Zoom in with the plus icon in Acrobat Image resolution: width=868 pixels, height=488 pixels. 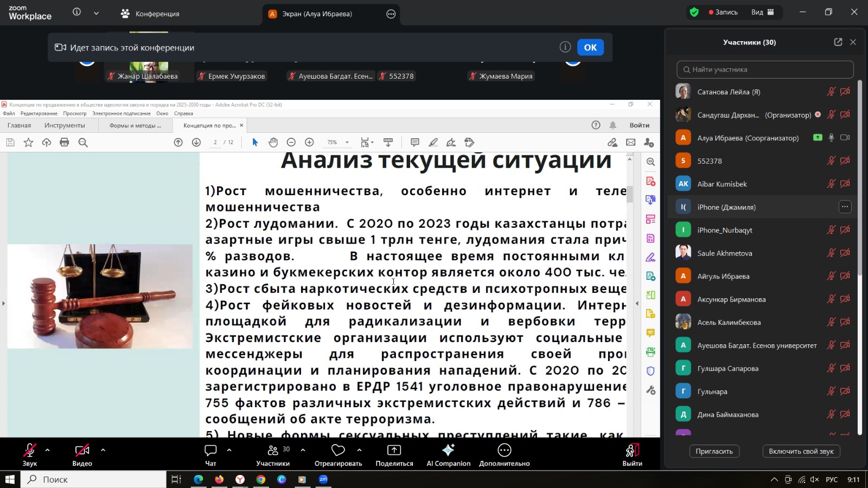point(309,142)
